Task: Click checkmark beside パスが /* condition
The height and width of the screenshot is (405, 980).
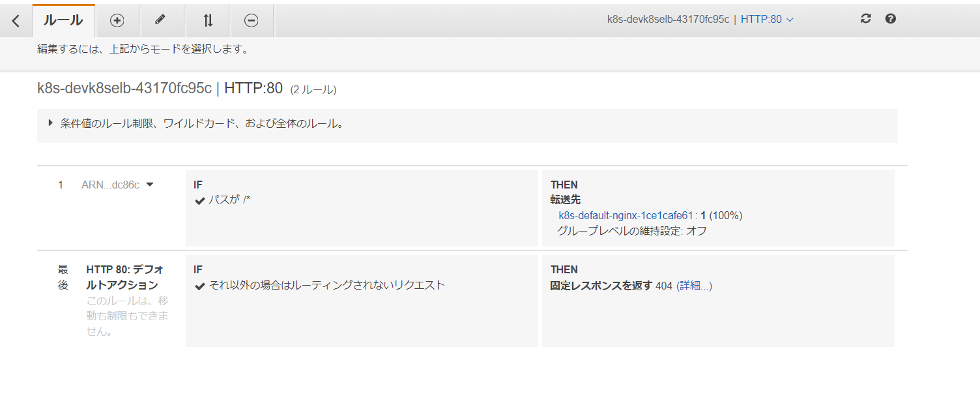Action: [200, 200]
